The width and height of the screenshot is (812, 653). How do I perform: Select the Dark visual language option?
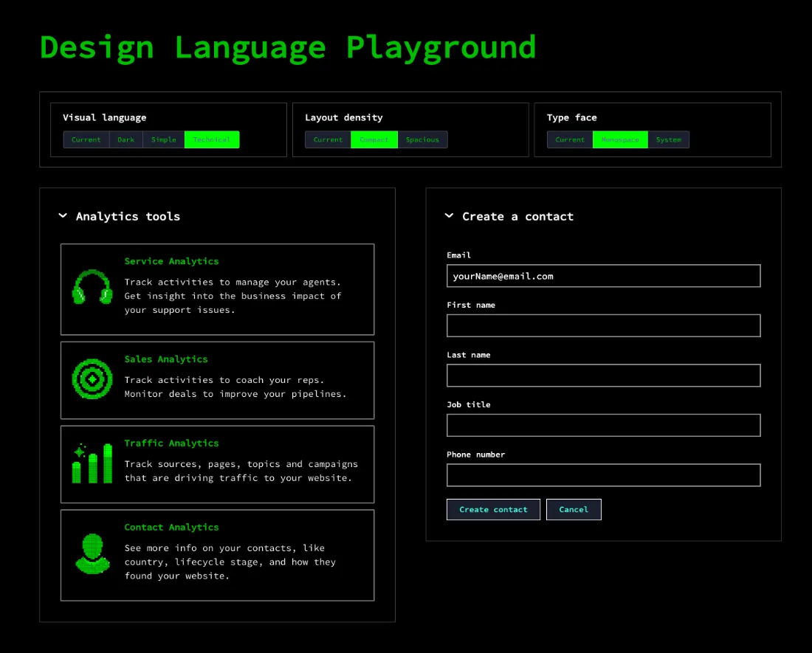point(126,139)
